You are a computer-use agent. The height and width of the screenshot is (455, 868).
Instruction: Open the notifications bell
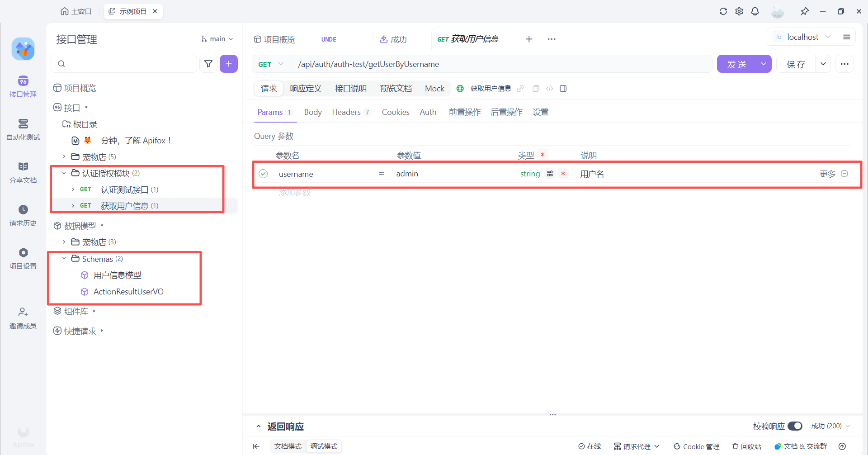[755, 11]
